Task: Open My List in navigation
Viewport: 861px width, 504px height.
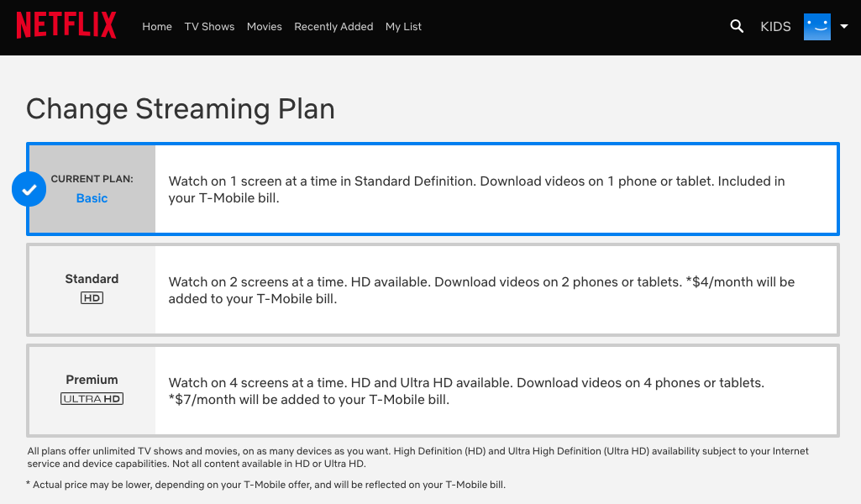Action: pos(403,26)
